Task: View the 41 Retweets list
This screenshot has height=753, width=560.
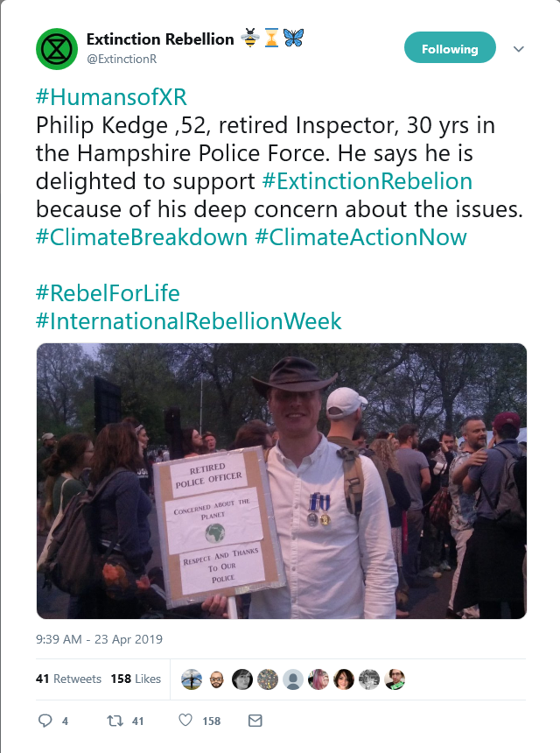Action: pos(68,679)
